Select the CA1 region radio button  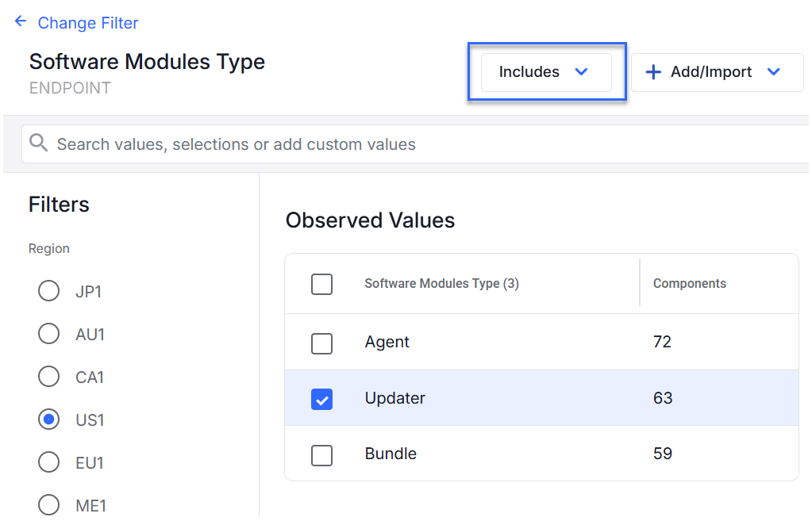coord(48,377)
